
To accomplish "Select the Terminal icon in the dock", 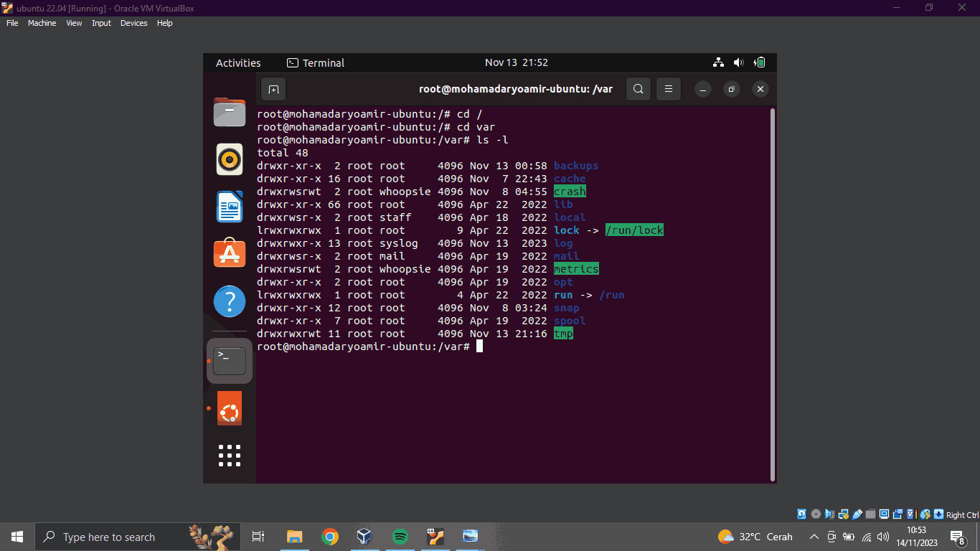I will pyautogui.click(x=230, y=361).
